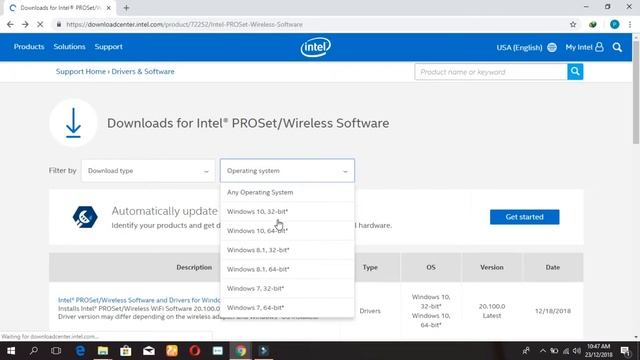Open taskbar search magnifier
This screenshot has height=360, width=640.
(x=34, y=351)
